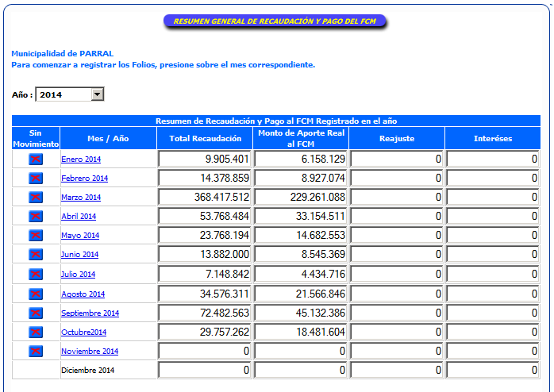Click the Sin Movimiento icon for Enero 2014
The image size is (554, 392).
coord(36,159)
